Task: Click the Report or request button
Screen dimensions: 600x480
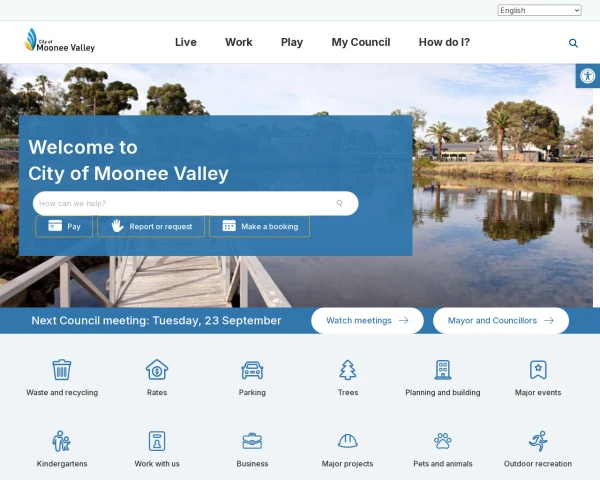Action: coord(151,226)
